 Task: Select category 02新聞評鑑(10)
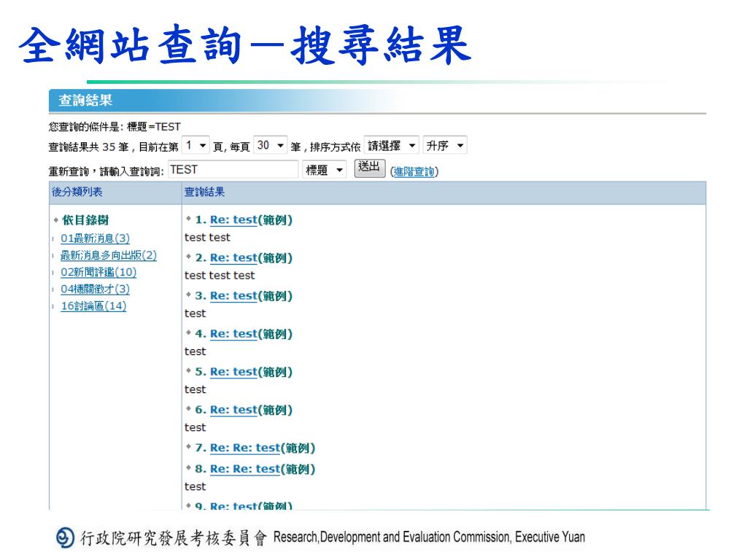pos(98,272)
